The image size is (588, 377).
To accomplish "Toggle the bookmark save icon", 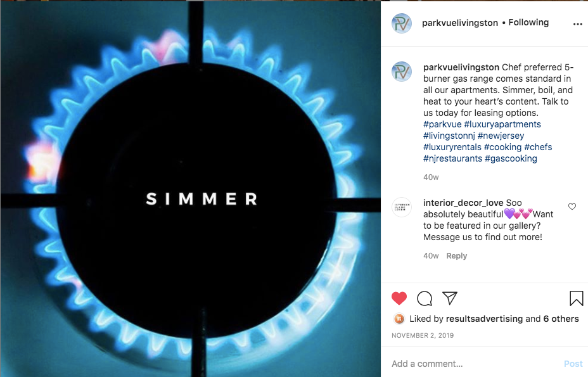I will click(577, 298).
